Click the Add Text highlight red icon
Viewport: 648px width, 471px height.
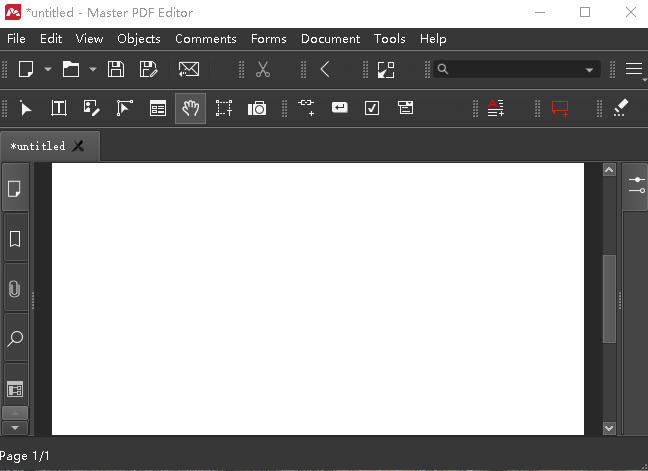tap(496, 108)
